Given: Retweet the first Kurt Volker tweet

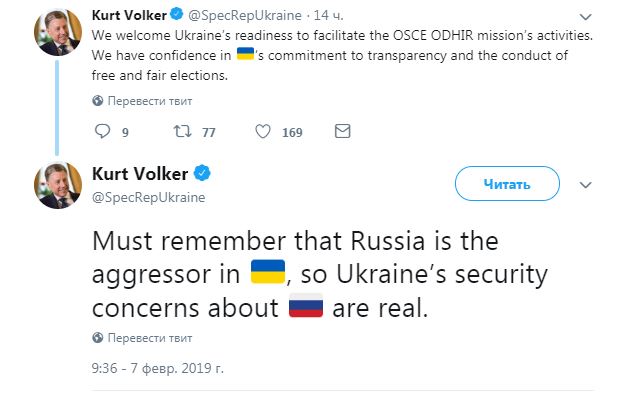Looking at the screenshot, I should tap(182, 131).
